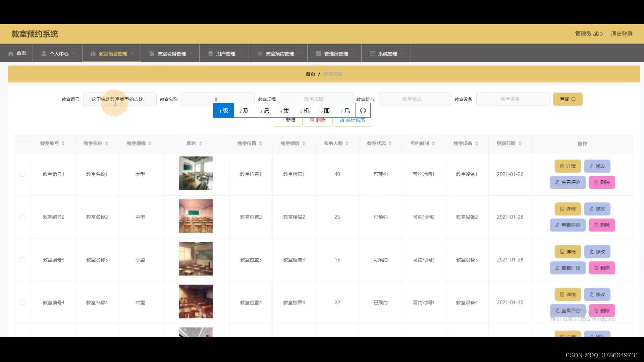Sort by 教室状态 column arrows
This screenshot has width=644, height=362.
point(390,143)
